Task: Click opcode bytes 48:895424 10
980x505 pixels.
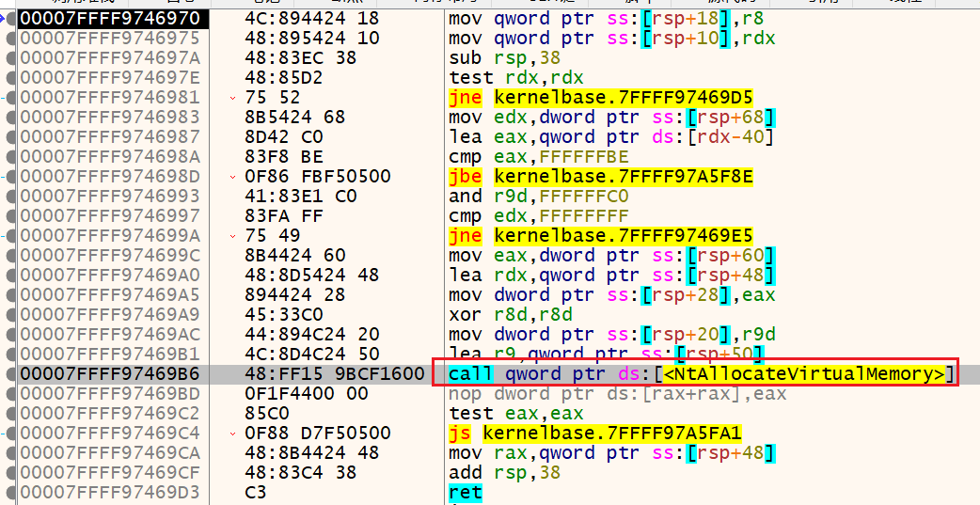Action: click(x=312, y=39)
